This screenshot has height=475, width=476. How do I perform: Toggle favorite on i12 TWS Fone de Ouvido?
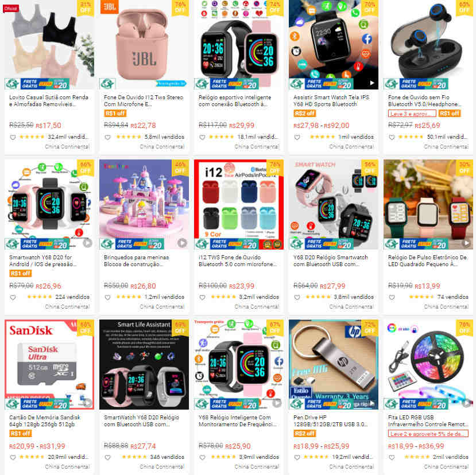(202, 298)
